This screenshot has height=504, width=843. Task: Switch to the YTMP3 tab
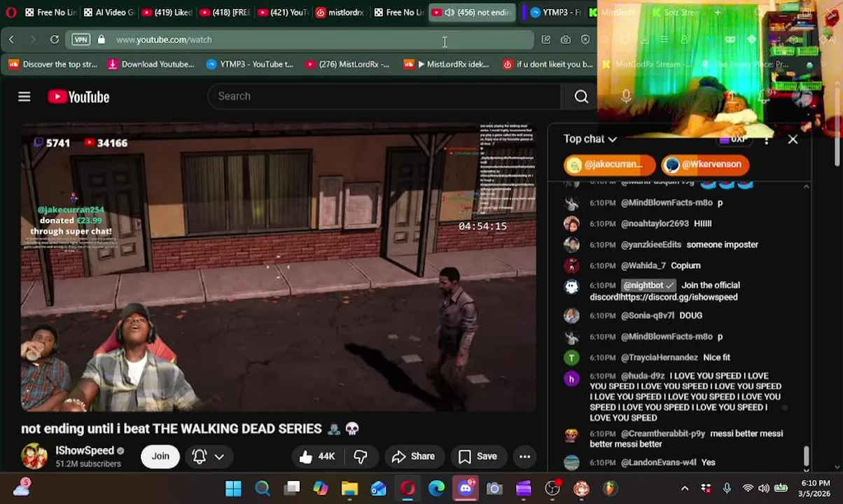click(557, 13)
